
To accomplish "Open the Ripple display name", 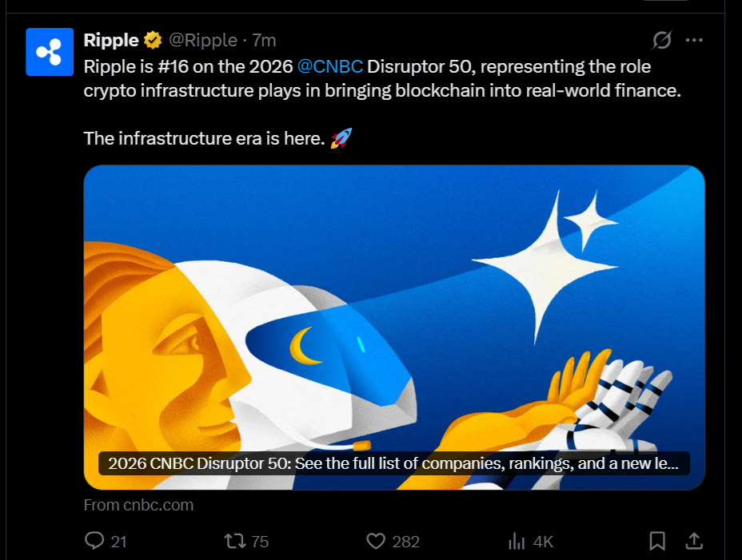I will (x=111, y=40).
